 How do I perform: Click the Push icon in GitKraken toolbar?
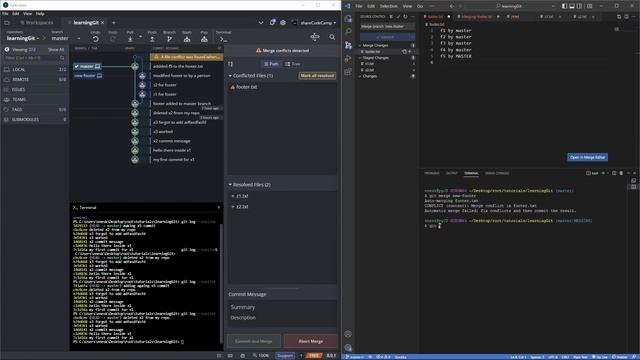(x=152, y=39)
